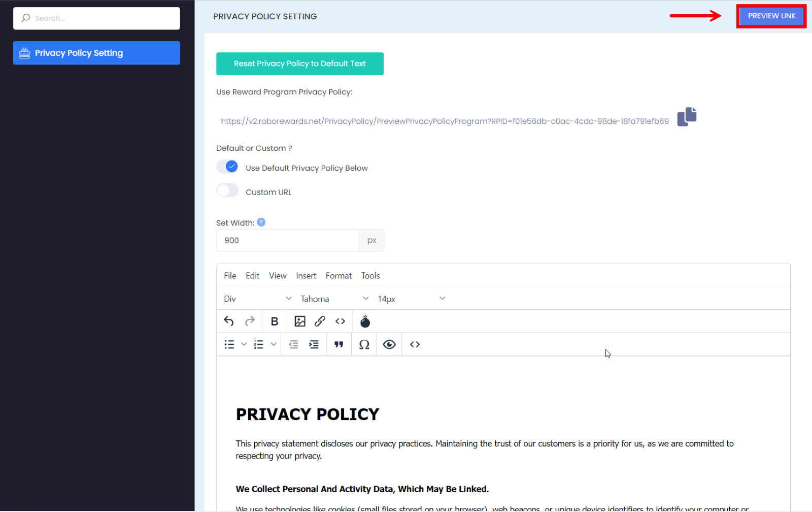Insert code sample from second toolbar row

click(415, 344)
